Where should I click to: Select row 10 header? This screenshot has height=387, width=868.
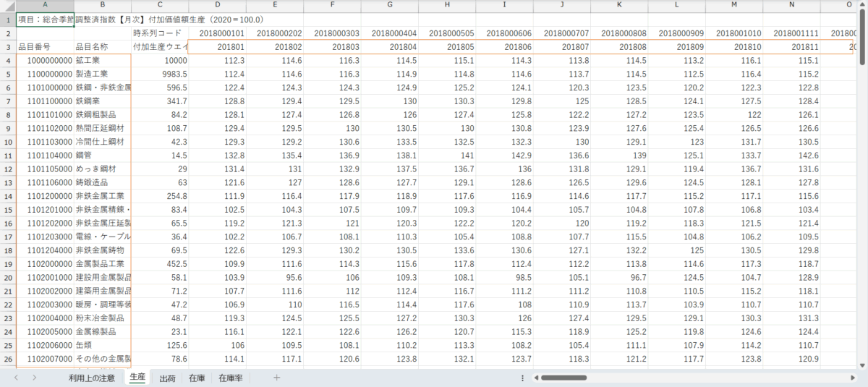click(x=8, y=142)
